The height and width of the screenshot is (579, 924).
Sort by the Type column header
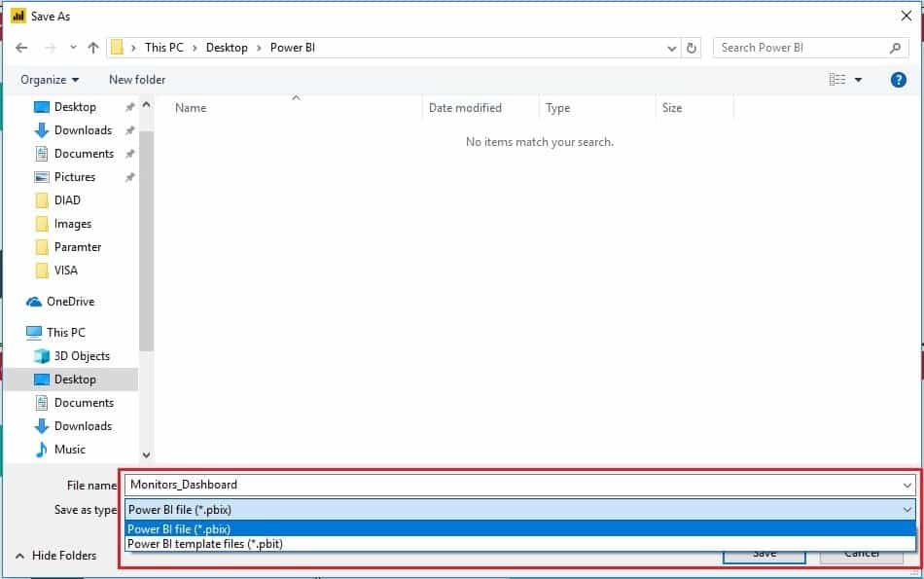[557, 108]
